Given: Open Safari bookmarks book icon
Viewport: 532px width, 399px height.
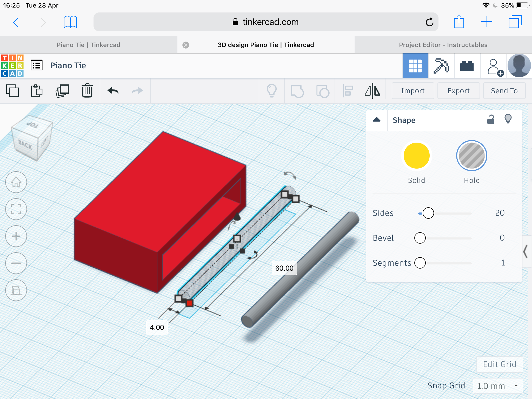Looking at the screenshot, I should click(70, 22).
